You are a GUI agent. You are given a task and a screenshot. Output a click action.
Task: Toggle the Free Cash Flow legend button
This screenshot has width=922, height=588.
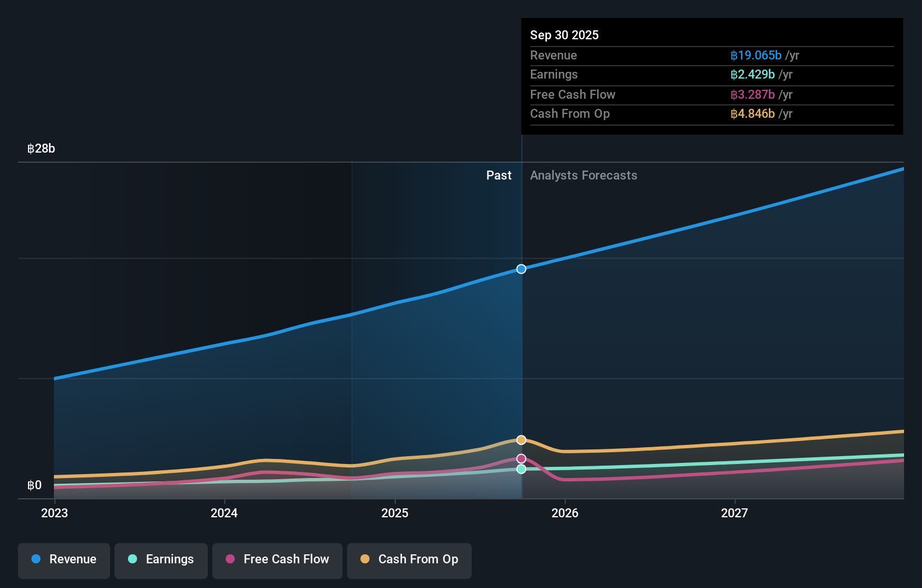coord(277,559)
